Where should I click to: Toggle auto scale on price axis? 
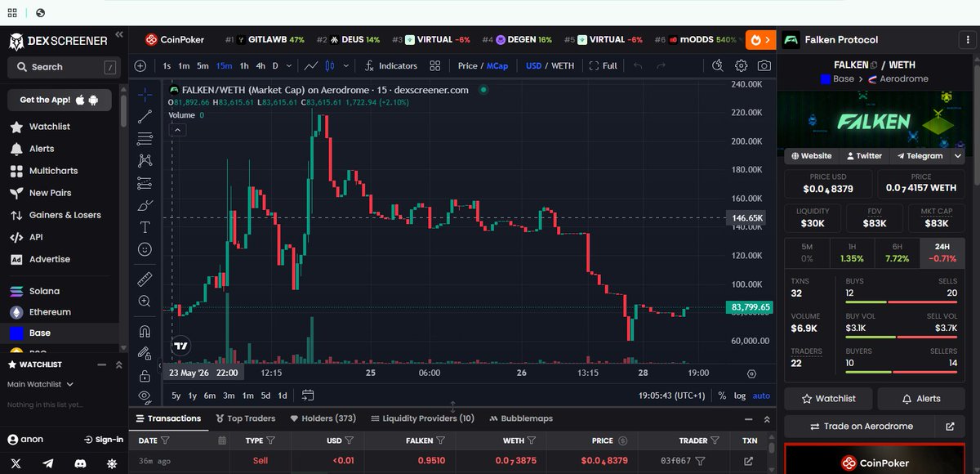(761, 396)
